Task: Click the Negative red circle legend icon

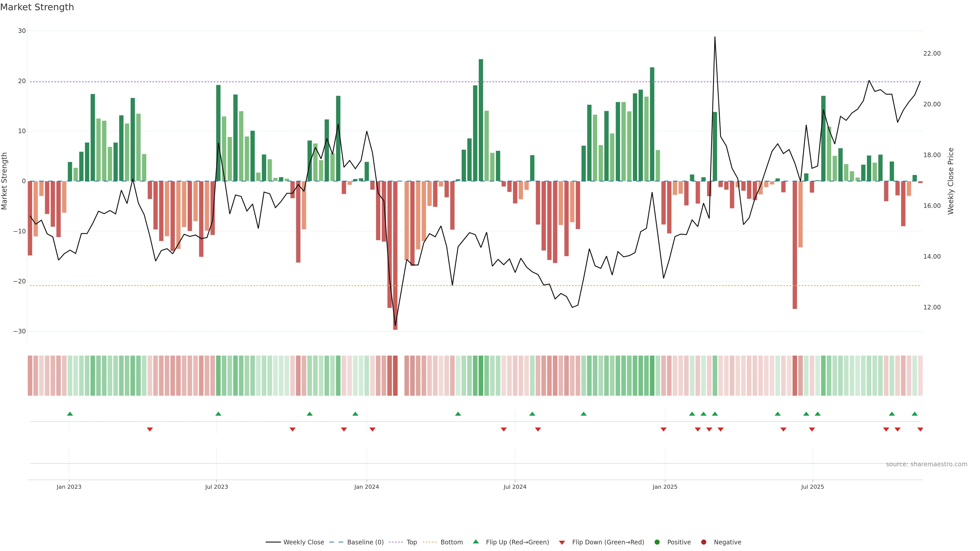Action: point(703,542)
